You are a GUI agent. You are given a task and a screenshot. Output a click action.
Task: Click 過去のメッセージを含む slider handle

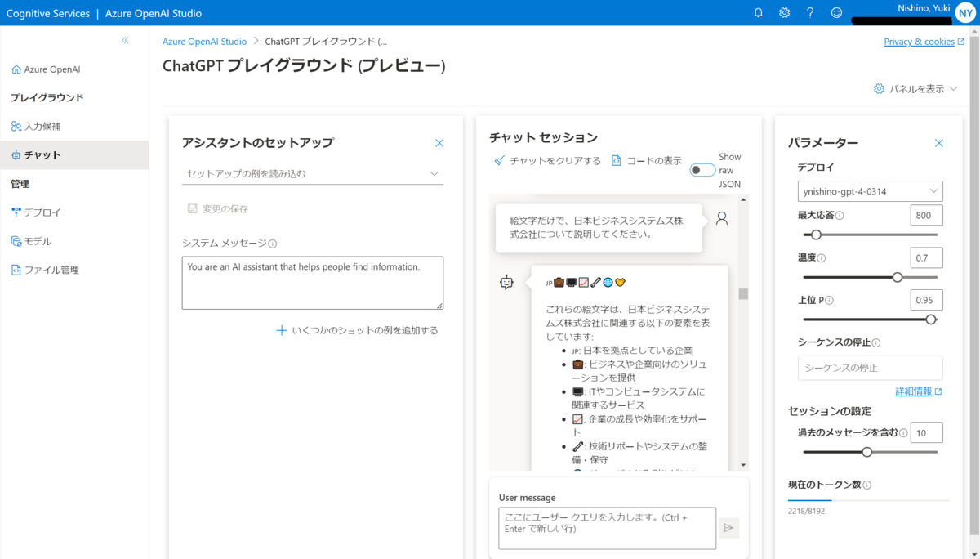click(867, 452)
